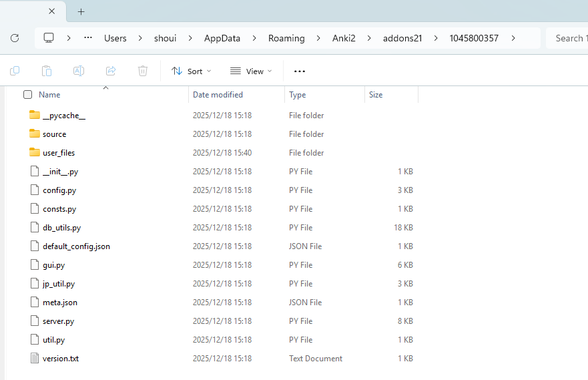Click the __init__.py file icon
Viewport: 588px width, 380px height.
[x=35, y=171]
